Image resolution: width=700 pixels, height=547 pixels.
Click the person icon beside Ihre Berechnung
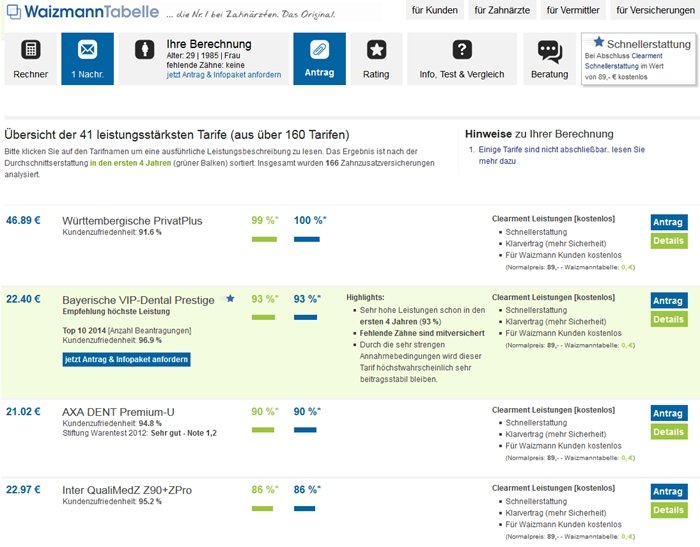145,49
